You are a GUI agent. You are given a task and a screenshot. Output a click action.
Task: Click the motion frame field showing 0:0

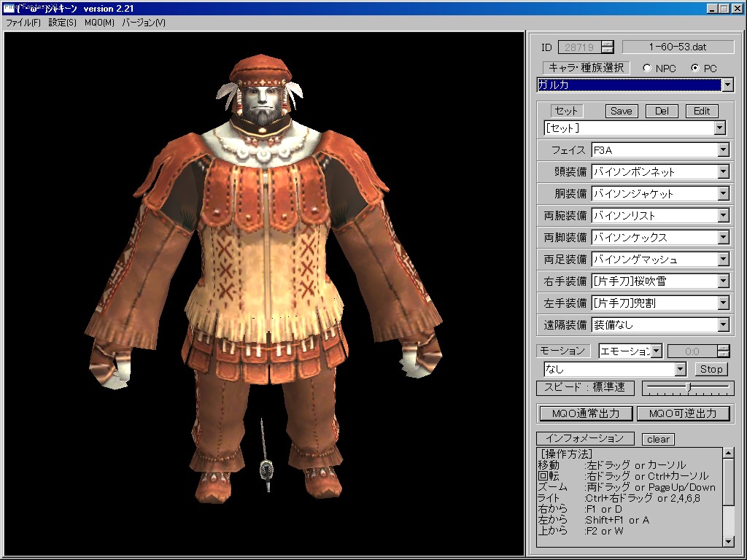[692, 351]
